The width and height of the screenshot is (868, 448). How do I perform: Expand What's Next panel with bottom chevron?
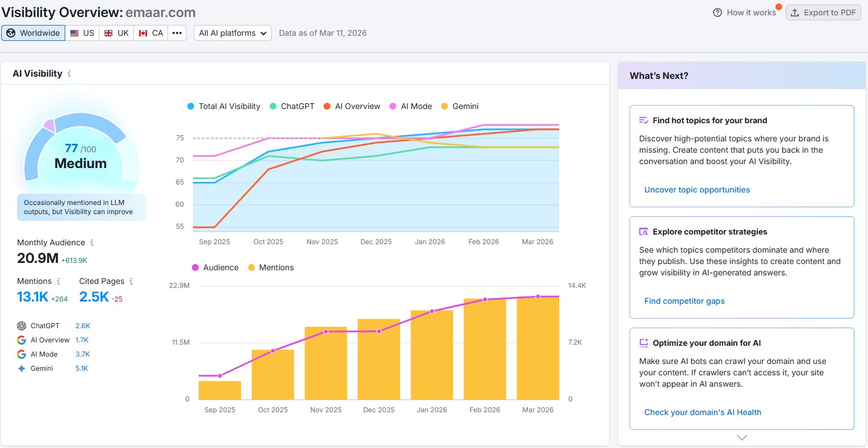(x=741, y=438)
